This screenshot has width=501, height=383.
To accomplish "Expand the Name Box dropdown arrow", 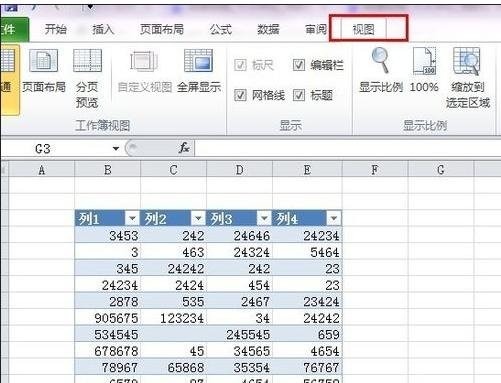I will 116,148.
